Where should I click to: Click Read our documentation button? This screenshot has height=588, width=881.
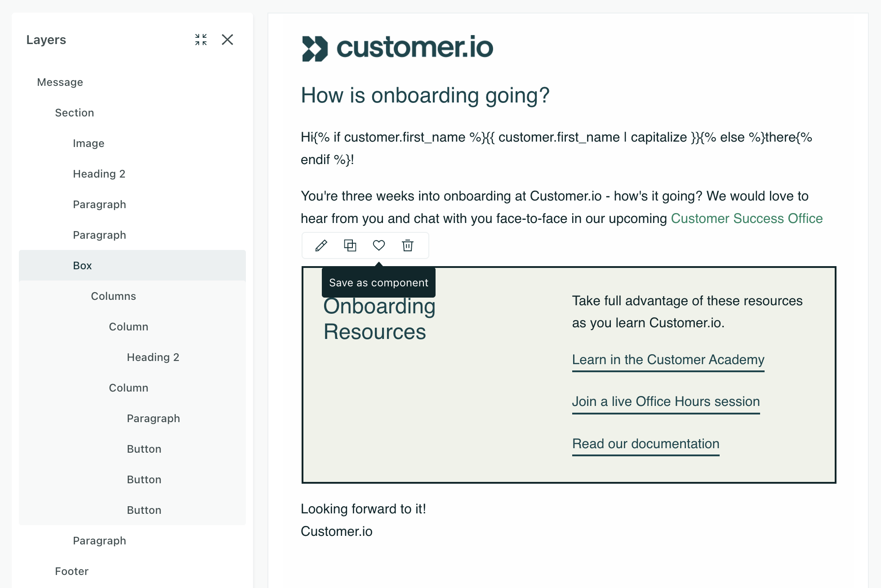pyautogui.click(x=645, y=444)
